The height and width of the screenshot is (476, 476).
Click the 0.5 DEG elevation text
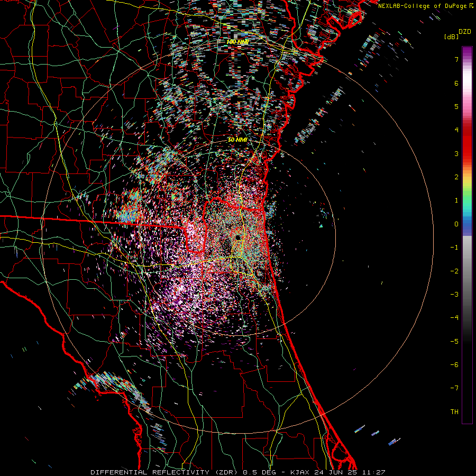[x=259, y=472]
